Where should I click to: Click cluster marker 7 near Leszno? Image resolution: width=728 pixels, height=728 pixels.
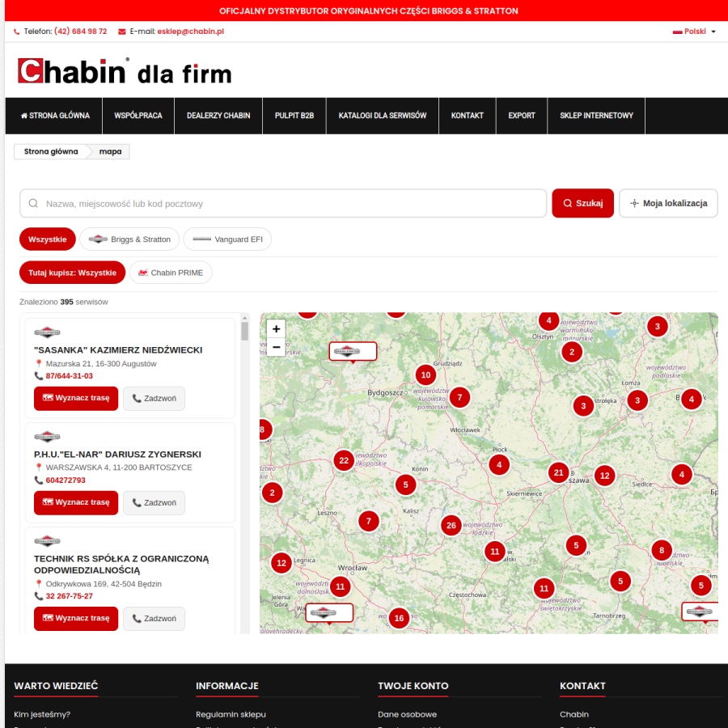(369, 522)
